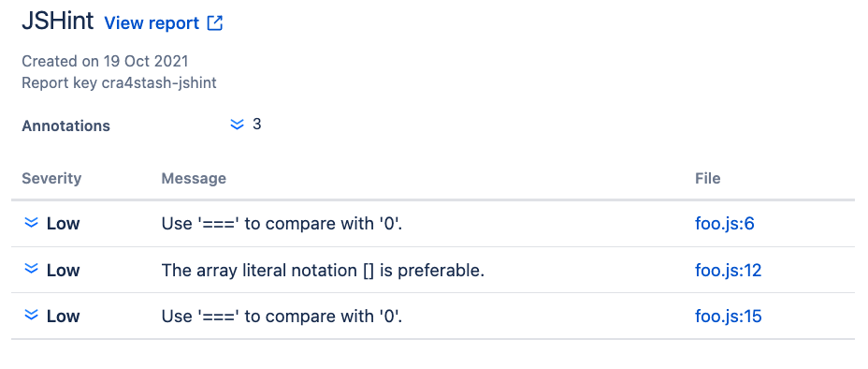Click the low-severity chevron icon beside Annotations count
This screenshot has height=369, width=868.
coord(237,125)
